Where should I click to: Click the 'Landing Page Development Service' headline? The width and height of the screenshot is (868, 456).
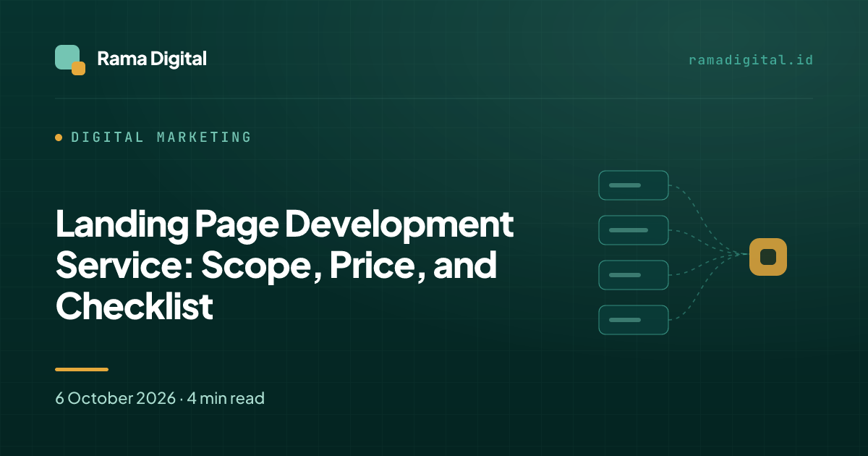point(284,266)
